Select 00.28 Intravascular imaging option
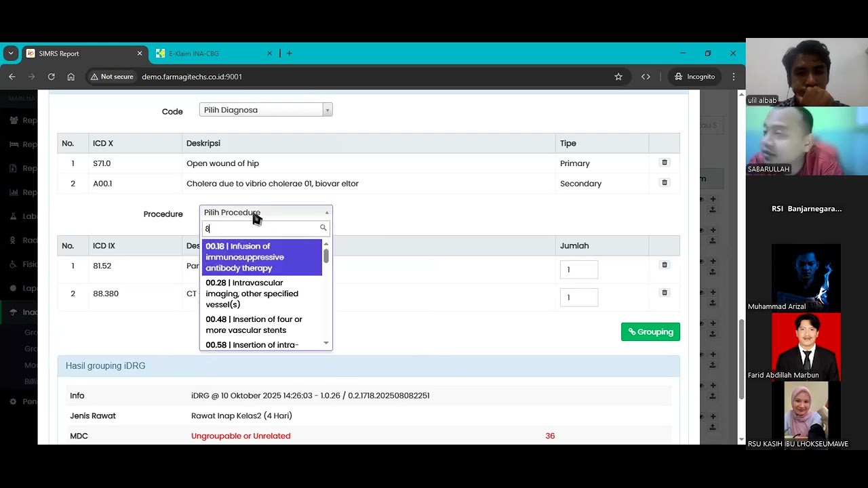Image resolution: width=868 pixels, height=488 pixels. click(x=261, y=293)
